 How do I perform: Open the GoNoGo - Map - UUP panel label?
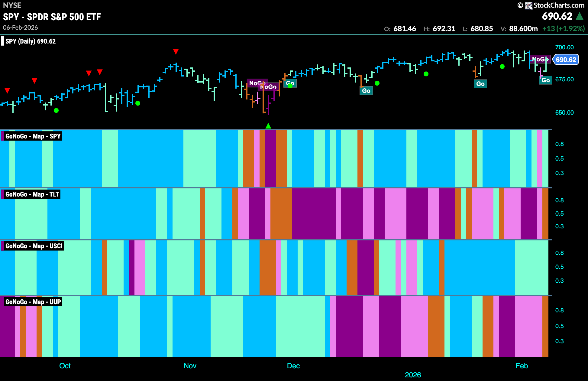point(33,302)
